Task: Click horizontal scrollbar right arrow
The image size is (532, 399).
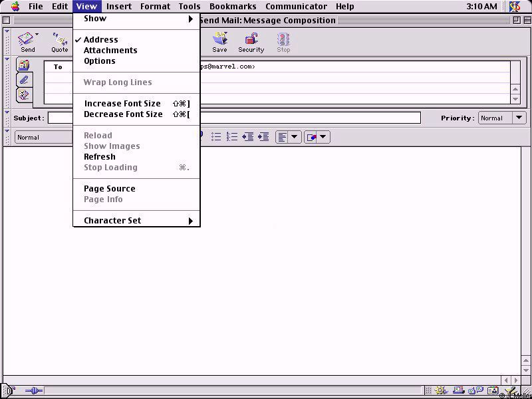Action: 516,380
